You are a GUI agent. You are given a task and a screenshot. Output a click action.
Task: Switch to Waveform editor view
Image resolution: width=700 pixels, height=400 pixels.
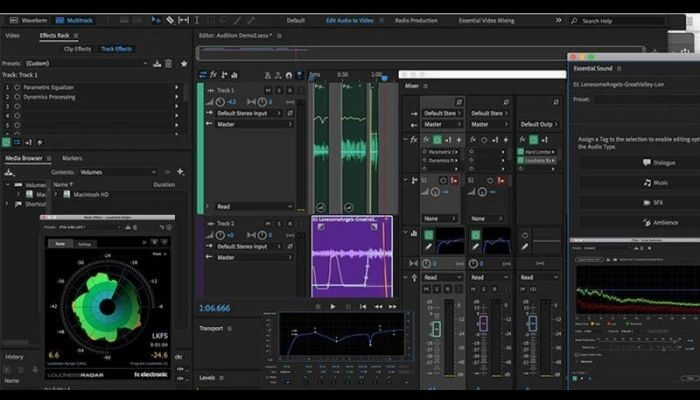[30, 20]
